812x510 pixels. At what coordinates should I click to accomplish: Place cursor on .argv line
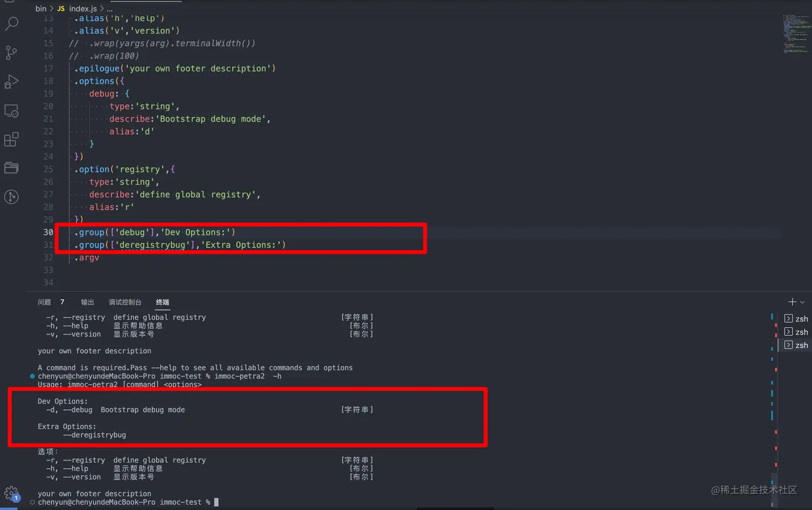(x=86, y=258)
